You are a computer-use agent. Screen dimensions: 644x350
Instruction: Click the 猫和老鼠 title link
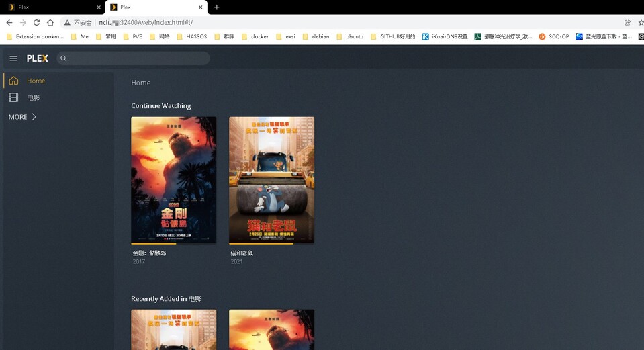[242, 253]
